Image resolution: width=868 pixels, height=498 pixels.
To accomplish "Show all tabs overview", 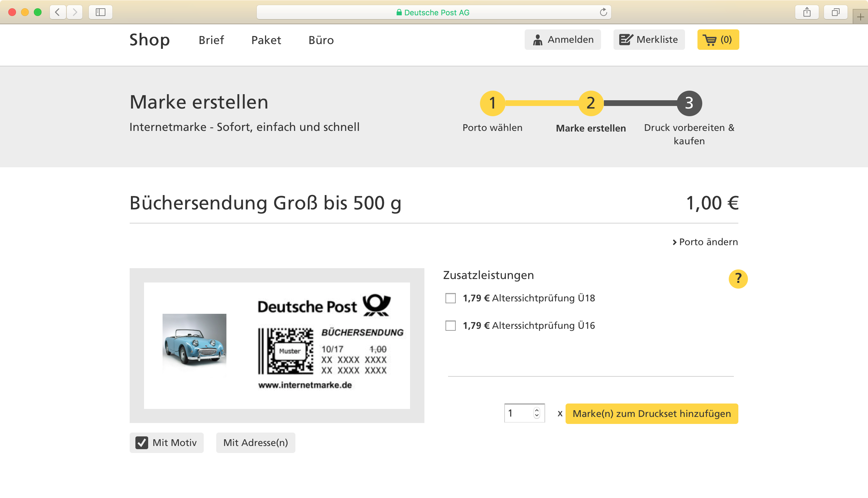I will tap(835, 12).
